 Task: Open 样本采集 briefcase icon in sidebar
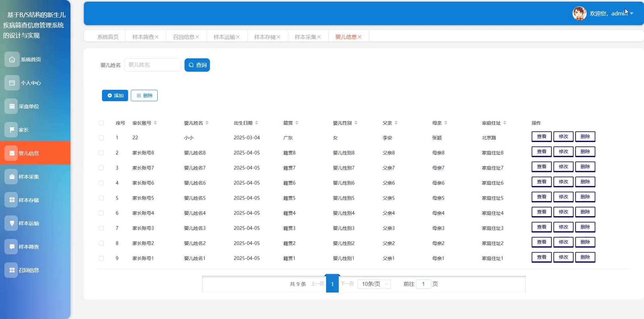(12, 177)
